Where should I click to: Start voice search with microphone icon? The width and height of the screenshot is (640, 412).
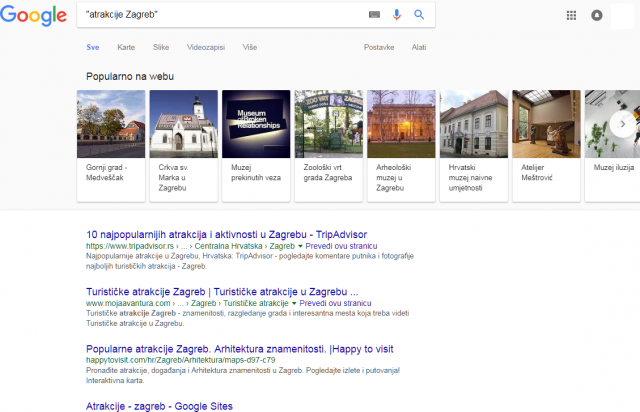[397, 15]
